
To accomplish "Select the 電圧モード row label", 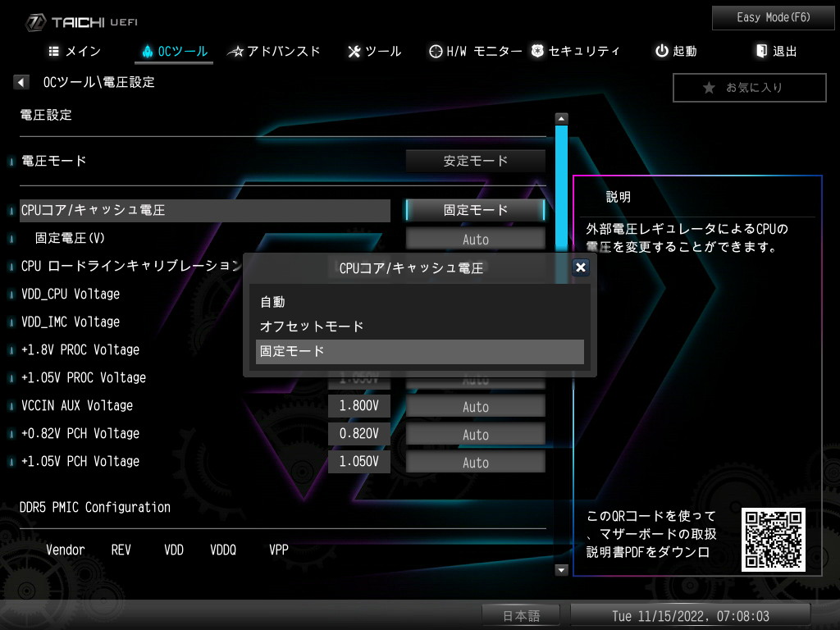I will click(x=53, y=161).
